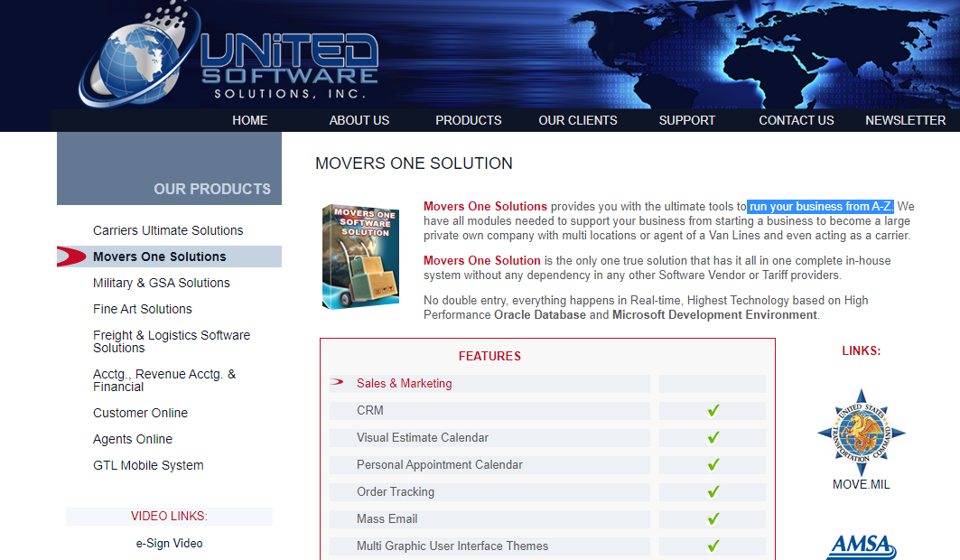Open the MOVE.MIL transportation command emblem
The width and height of the screenshot is (960, 560).
(x=861, y=433)
